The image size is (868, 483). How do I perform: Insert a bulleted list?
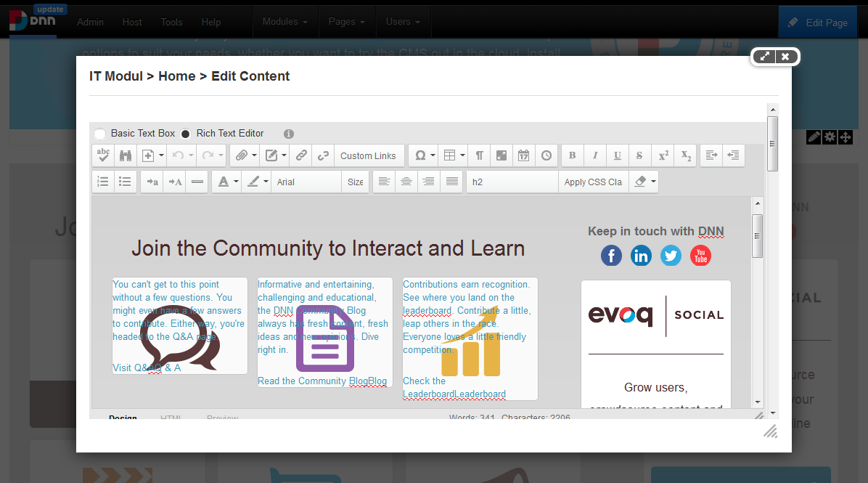(x=125, y=182)
